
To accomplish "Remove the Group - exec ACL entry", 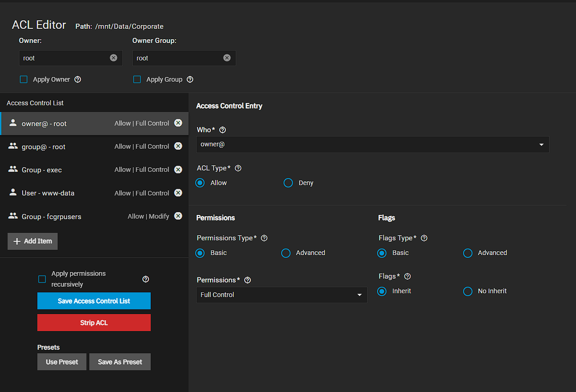I will tap(178, 169).
